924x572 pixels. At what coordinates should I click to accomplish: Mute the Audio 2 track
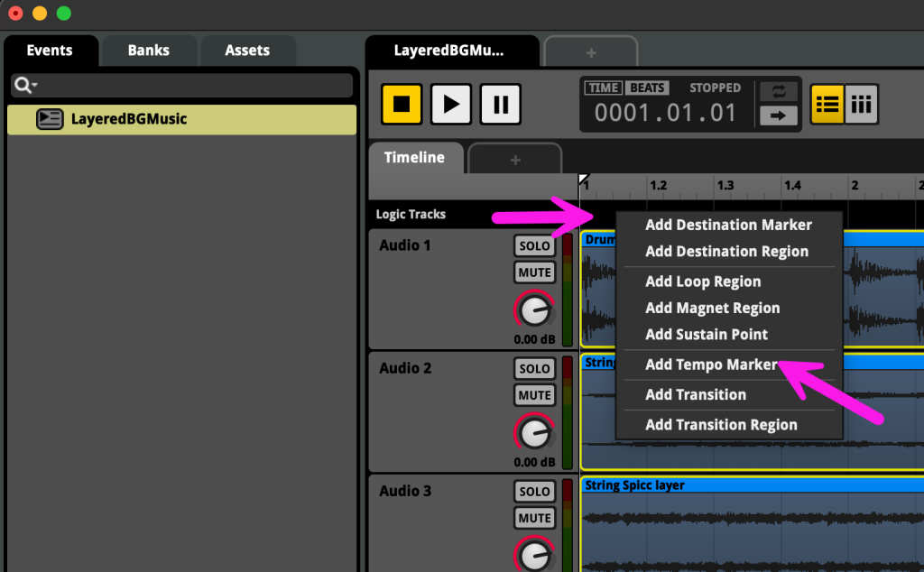[x=534, y=395]
